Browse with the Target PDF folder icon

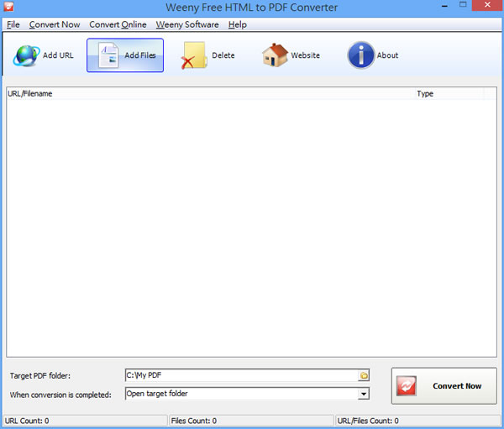[364, 375]
